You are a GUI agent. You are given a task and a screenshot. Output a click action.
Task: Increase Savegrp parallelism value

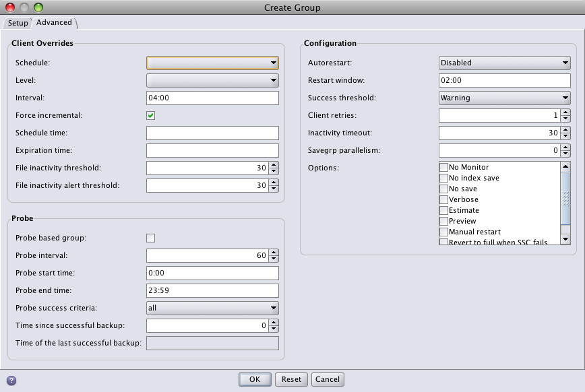(565, 148)
